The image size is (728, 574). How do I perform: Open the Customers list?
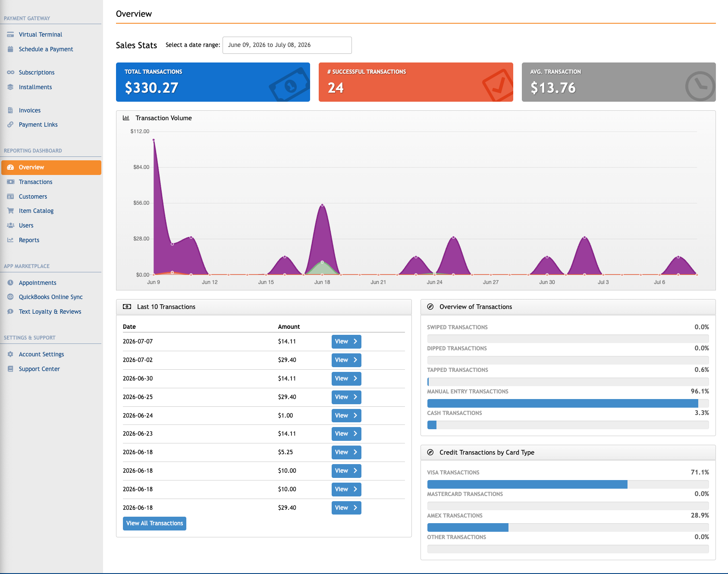[33, 197]
